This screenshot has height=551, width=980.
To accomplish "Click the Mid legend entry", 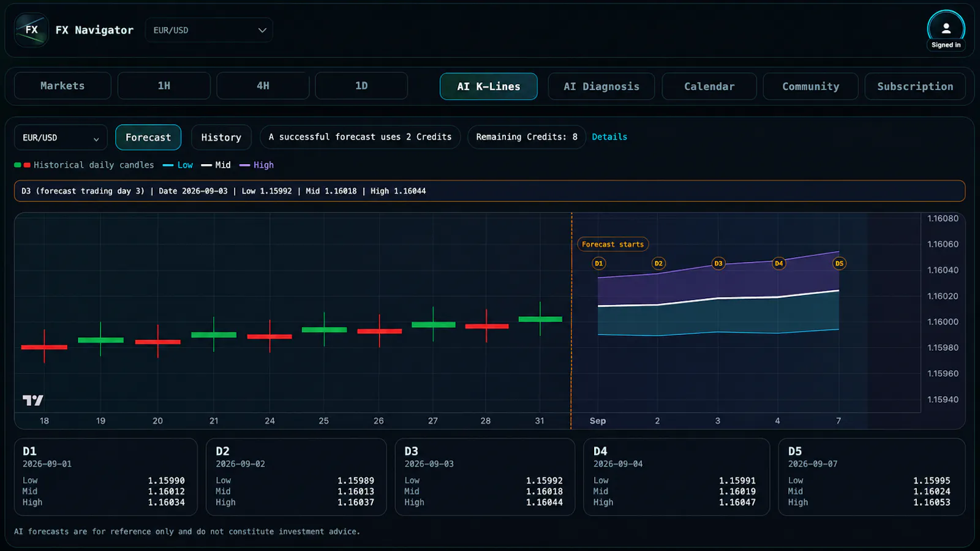I will [216, 165].
